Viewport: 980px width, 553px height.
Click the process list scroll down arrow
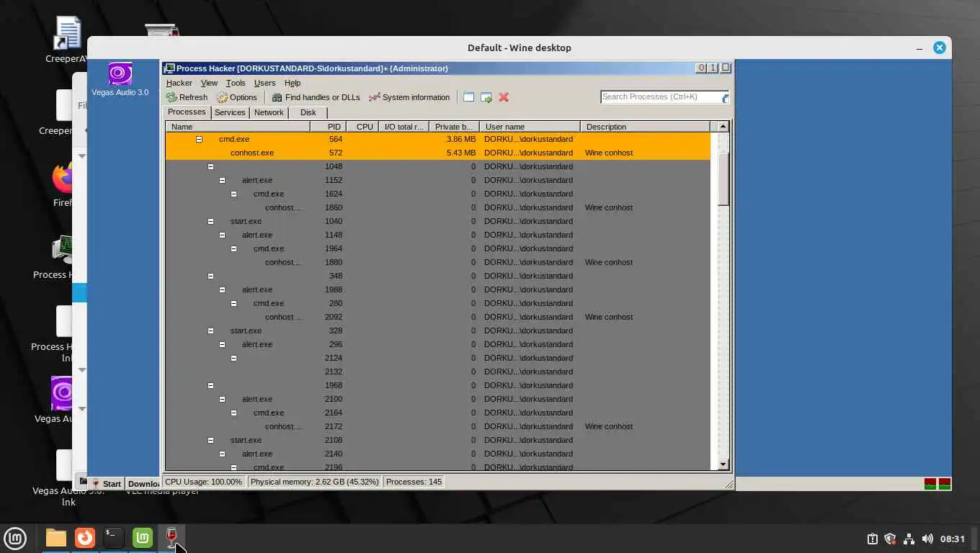coord(723,465)
